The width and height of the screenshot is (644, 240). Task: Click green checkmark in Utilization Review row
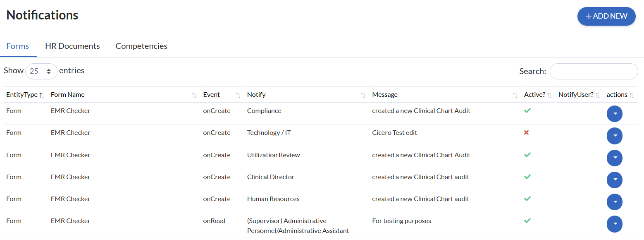(527, 155)
